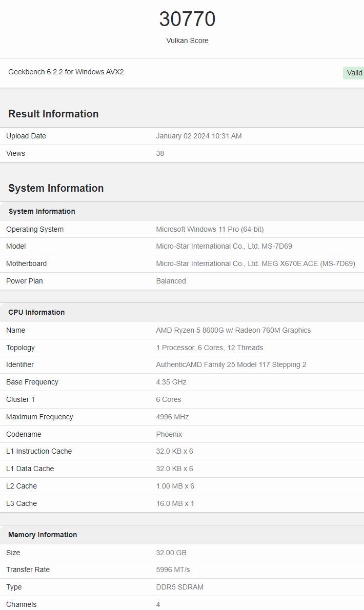Click the Phoenix codename value

[169, 434]
